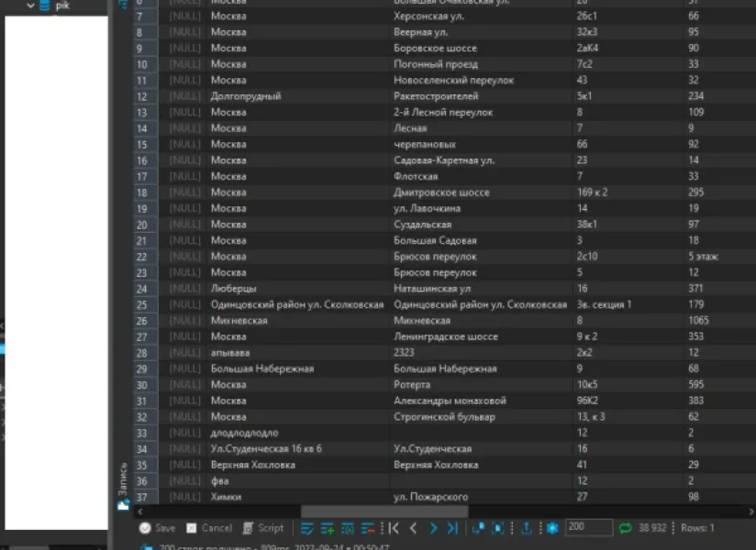Click the 3в. секция 1 cell
This screenshot has height=550, width=756.
(628, 305)
